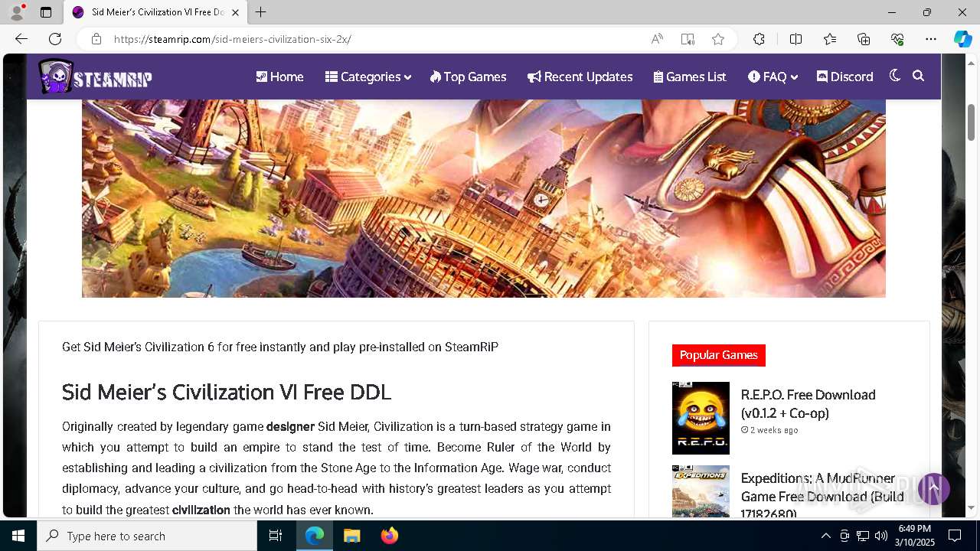Refresh the page

pyautogui.click(x=55, y=39)
